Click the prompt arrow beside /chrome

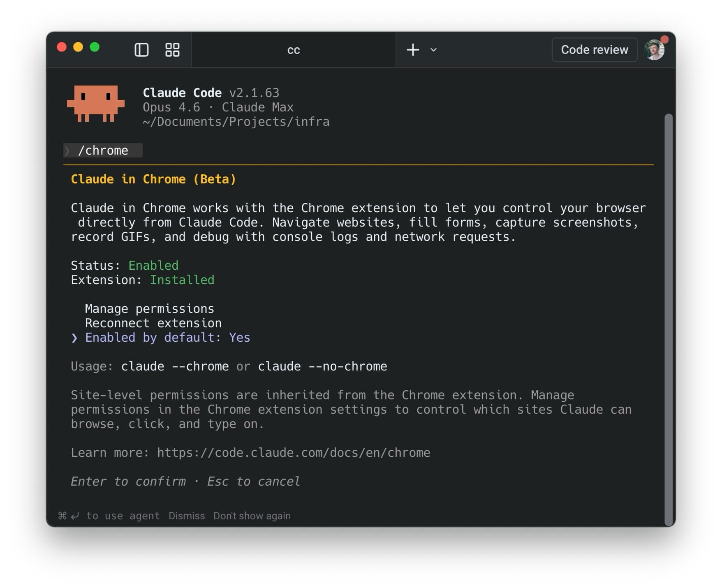pyautogui.click(x=68, y=150)
